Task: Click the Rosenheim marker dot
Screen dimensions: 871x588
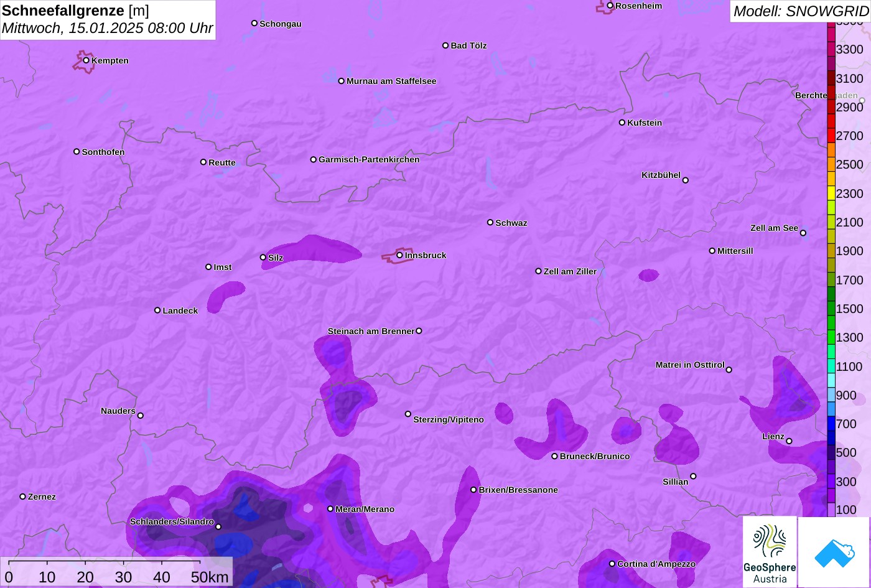Action: click(610, 6)
